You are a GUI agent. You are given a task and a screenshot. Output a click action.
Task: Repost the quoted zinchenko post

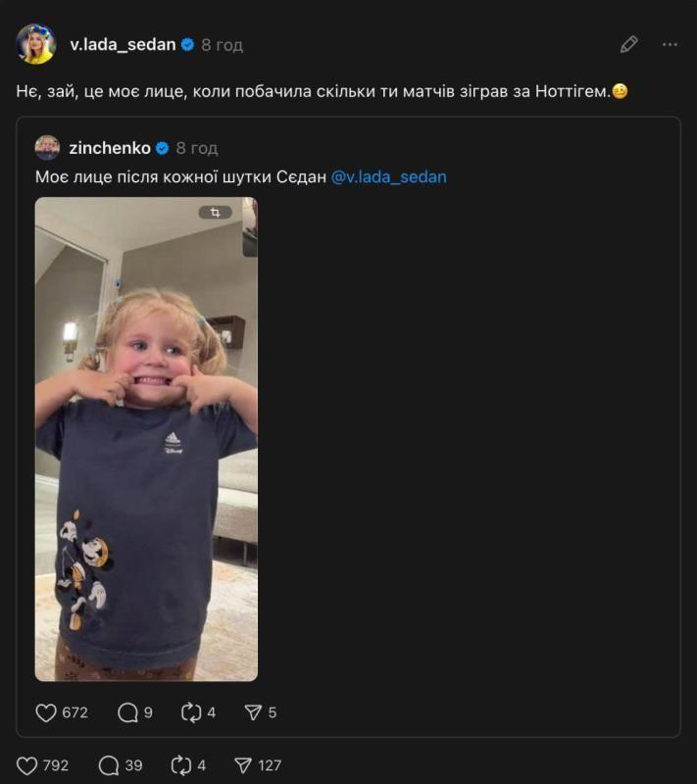coord(191,712)
